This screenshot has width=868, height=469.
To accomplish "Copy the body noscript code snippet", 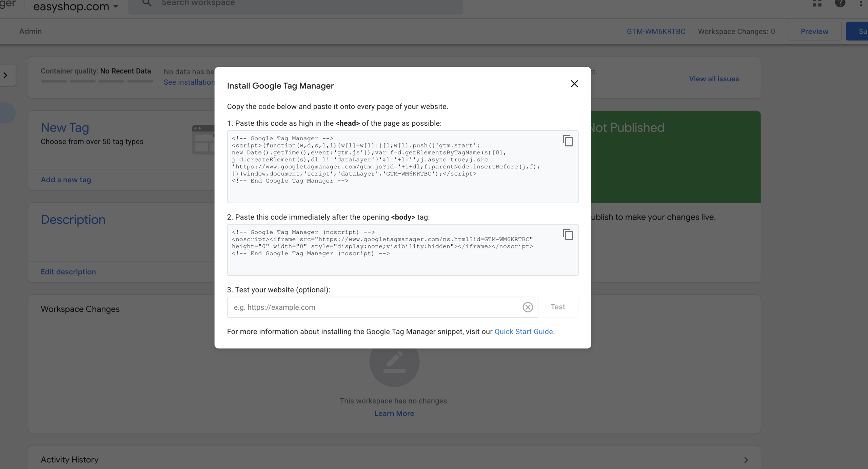I will click(x=568, y=234).
